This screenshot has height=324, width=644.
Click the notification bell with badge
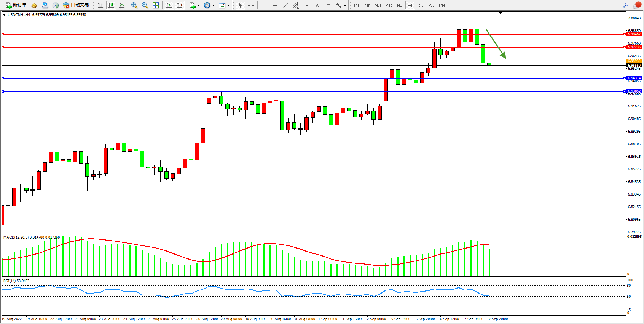pos(637,5)
